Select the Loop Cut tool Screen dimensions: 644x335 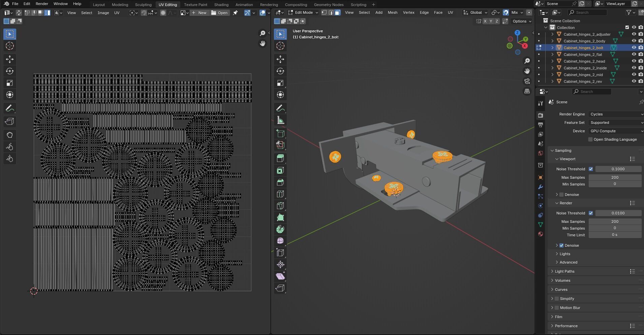pos(280,194)
